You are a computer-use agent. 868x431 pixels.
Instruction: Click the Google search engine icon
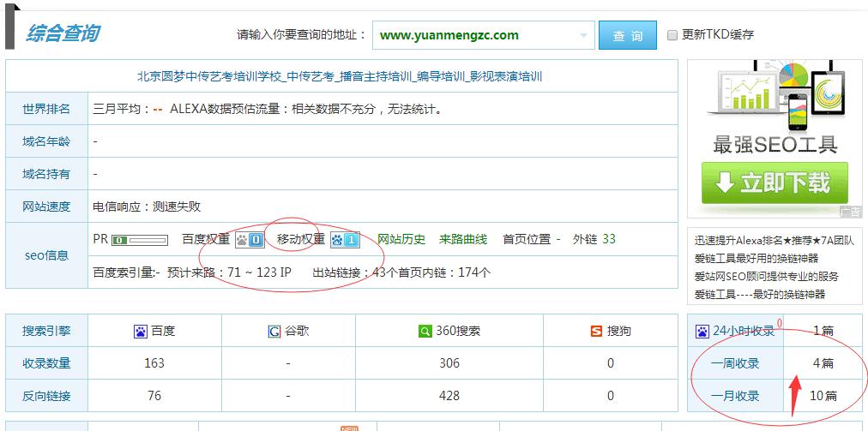pos(274,331)
